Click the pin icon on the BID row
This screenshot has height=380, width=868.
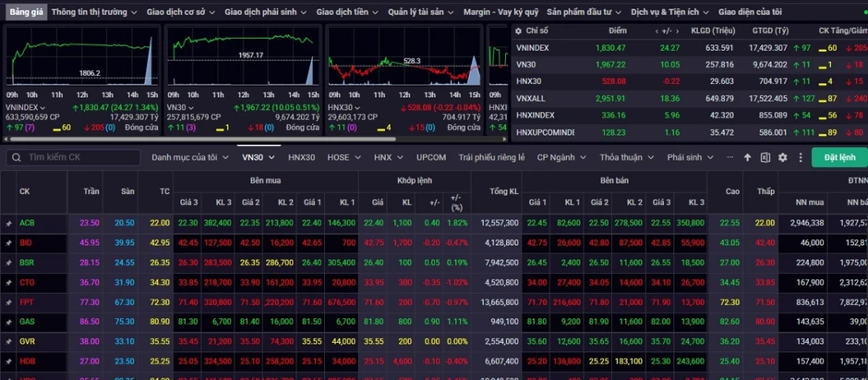click(8, 242)
